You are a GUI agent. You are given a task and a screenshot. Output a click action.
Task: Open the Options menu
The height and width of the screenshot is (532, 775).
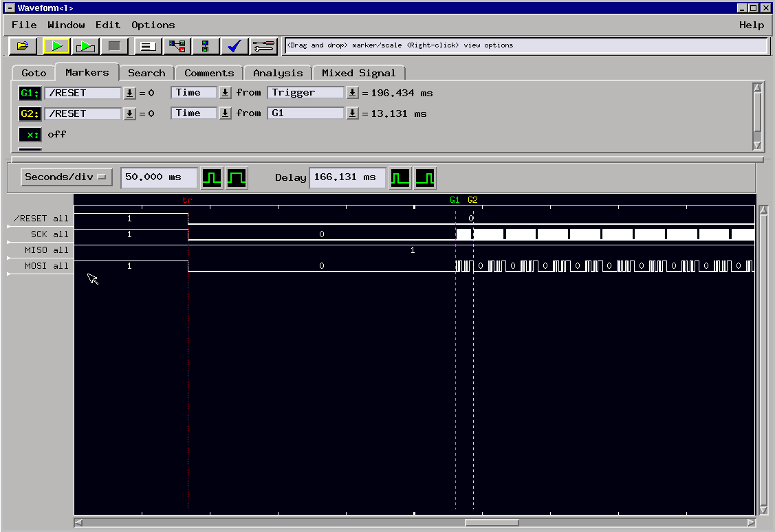[153, 25]
